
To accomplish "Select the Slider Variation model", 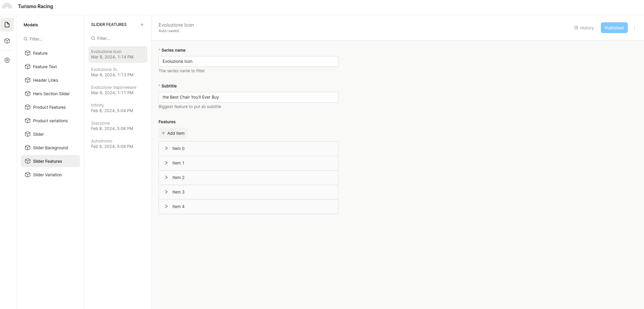I will click(x=47, y=175).
